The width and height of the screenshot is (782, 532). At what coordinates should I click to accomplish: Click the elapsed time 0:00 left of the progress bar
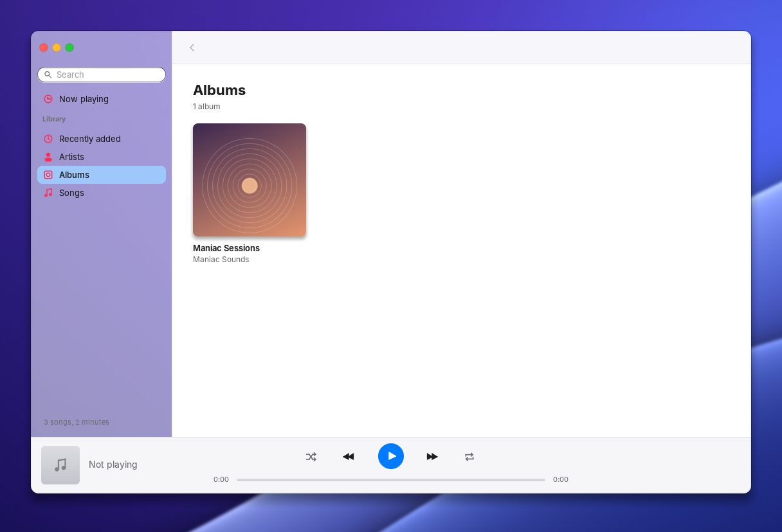(x=221, y=479)
